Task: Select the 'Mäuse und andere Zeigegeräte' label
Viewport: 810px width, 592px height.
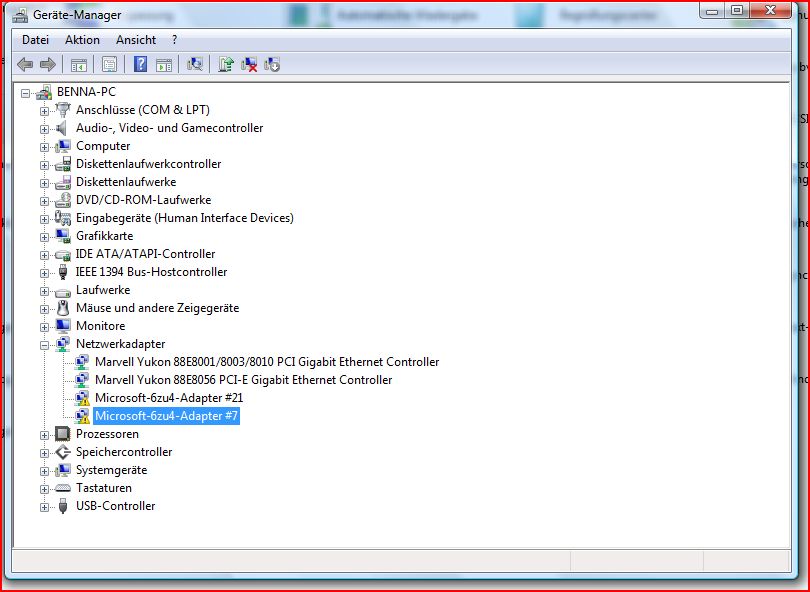Action: coord(158,308)
